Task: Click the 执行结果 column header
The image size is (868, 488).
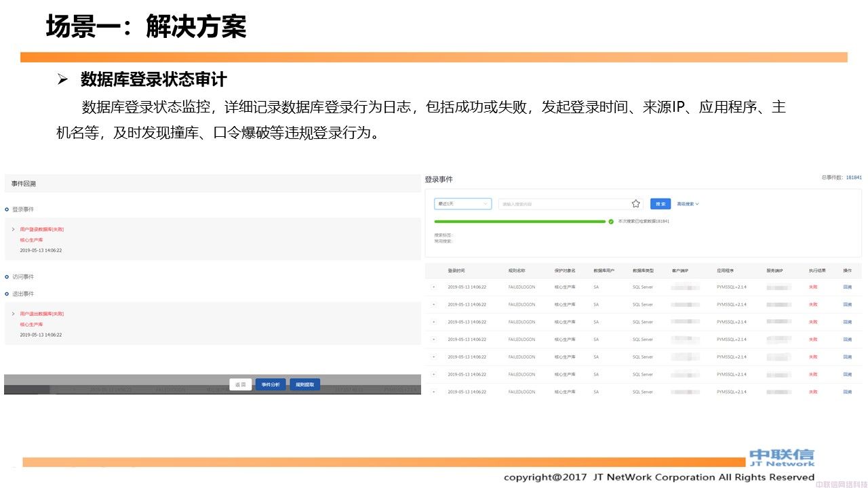Action: (x=817, y=270)
